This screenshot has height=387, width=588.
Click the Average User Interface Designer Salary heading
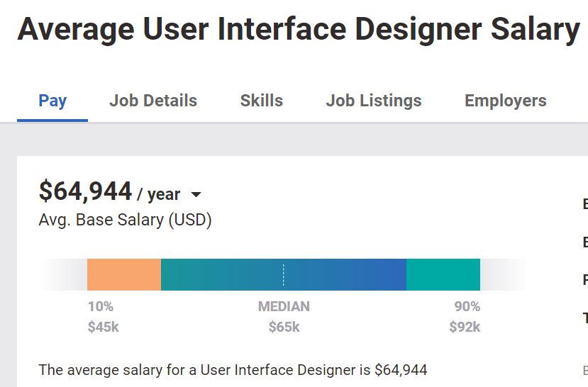click(298, 30)
